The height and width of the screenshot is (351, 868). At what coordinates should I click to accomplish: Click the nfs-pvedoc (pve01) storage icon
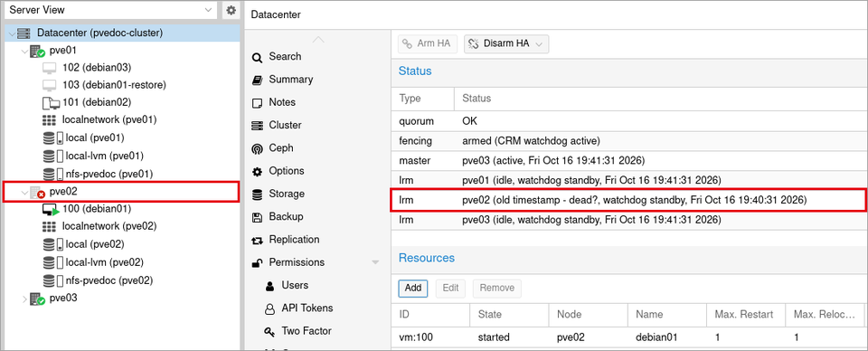tap(52, 174)
